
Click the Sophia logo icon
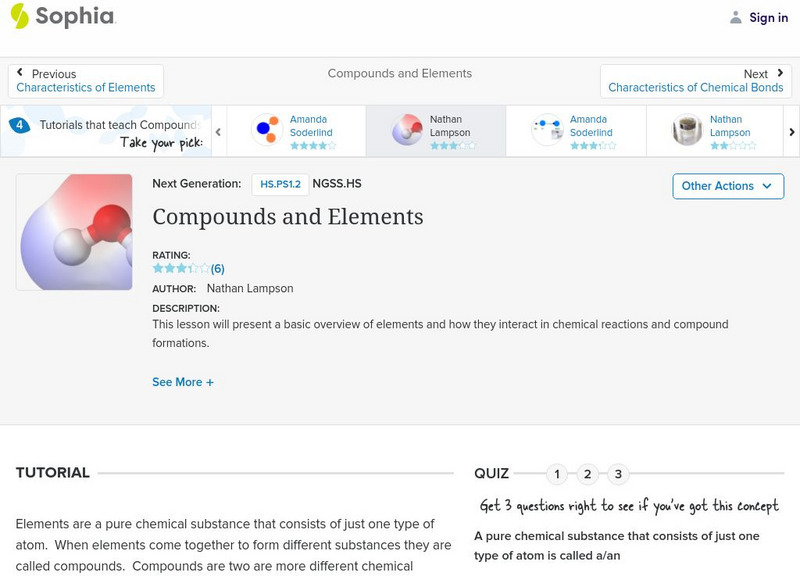(19, 16)
